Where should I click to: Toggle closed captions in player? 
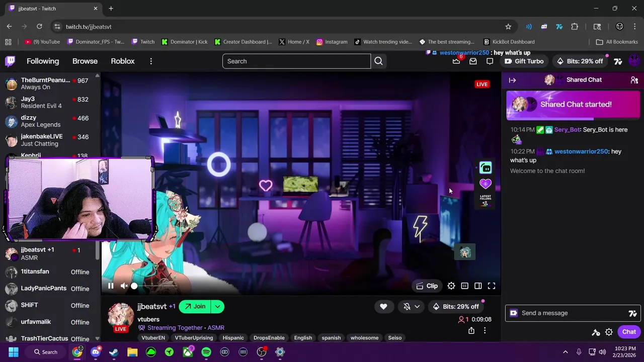(x=464, y=286)
